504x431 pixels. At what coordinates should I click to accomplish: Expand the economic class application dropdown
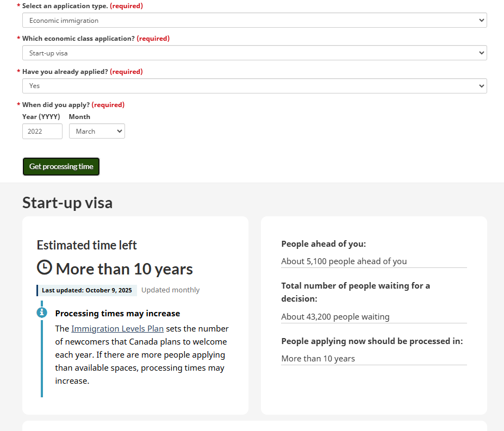254,53
